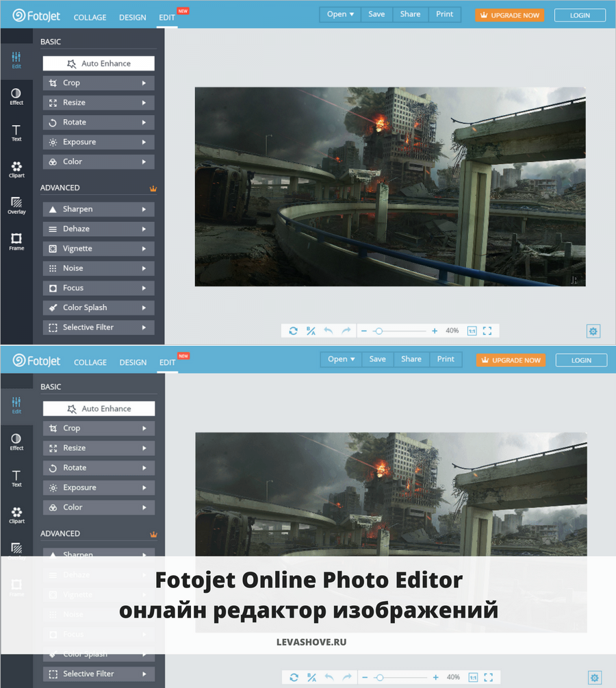Image resolution: width=616 pixels, height=688 pixels.
Task: Expand Selective Filter in upper editor
Action: coord(99,328)
